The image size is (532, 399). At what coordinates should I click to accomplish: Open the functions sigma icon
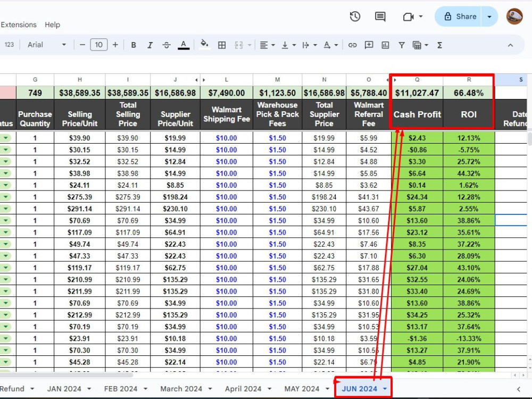pos(439,45)
